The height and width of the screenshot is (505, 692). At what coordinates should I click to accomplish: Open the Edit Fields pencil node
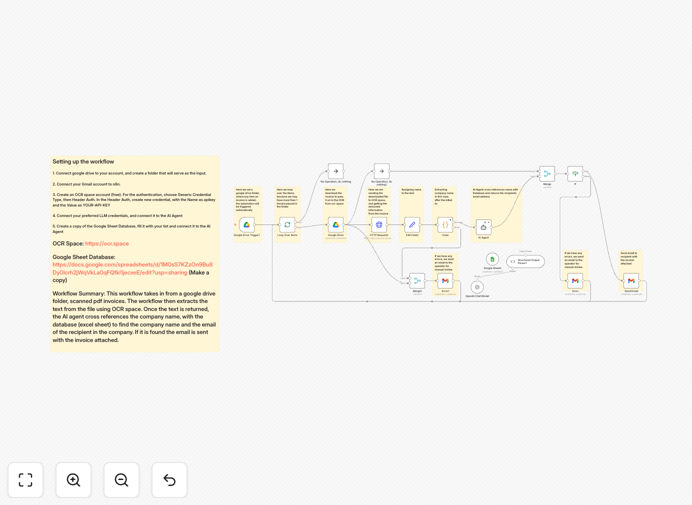coord(412,225)
